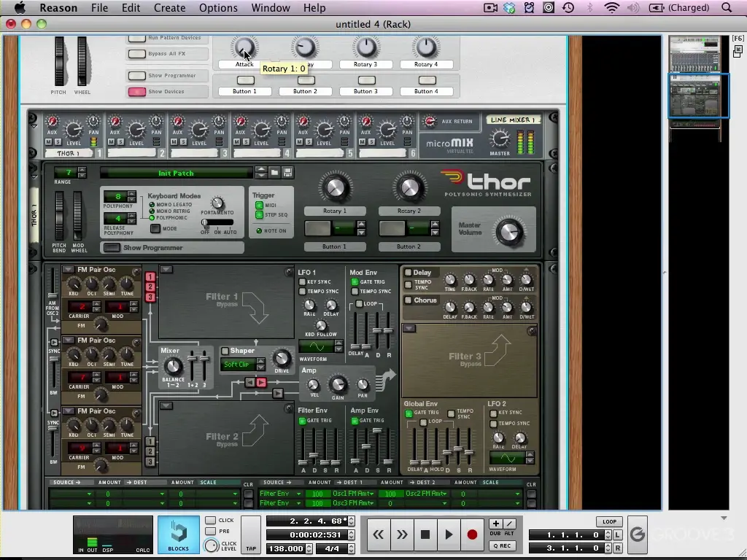Select the Mono Legato keyboard mode

tap(152, 205)
